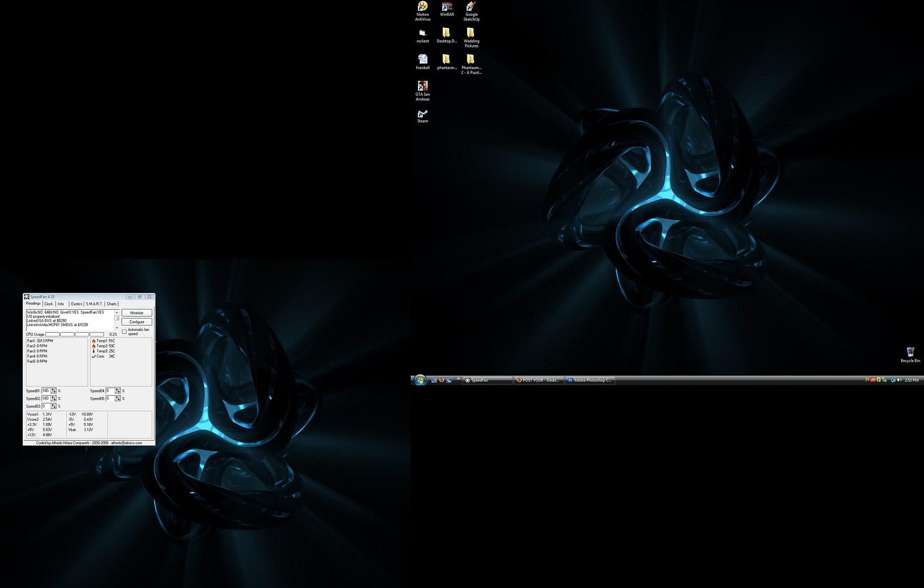
Task: Select the phantasm... folder icon
Action: [447, 62]
